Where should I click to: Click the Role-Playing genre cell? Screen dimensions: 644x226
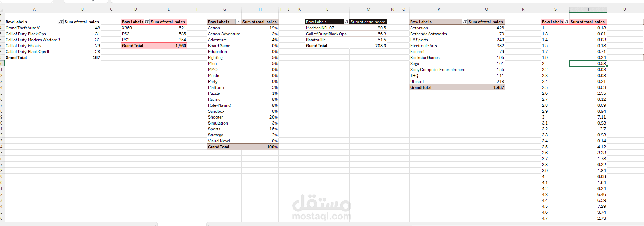pyautogui.click(x=225, y=105)
